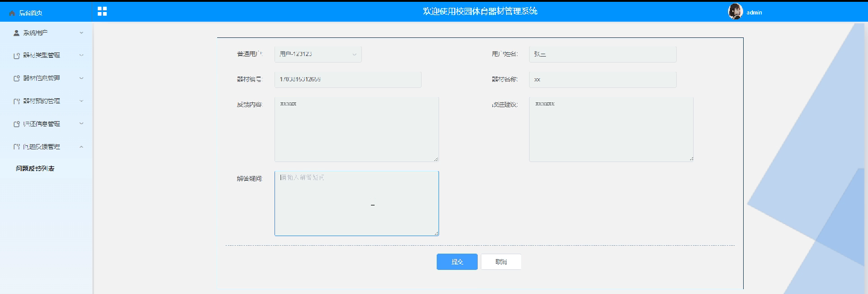
Task: Focus the 改进建议 text area
Action: (x=611, y=130)
